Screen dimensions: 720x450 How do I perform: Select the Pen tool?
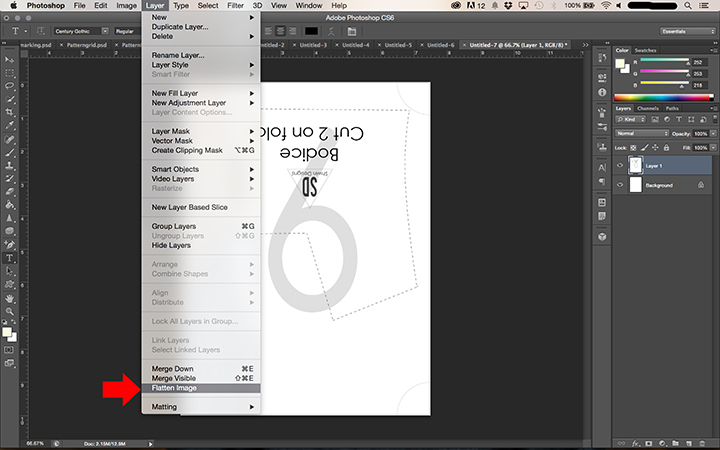9,245
